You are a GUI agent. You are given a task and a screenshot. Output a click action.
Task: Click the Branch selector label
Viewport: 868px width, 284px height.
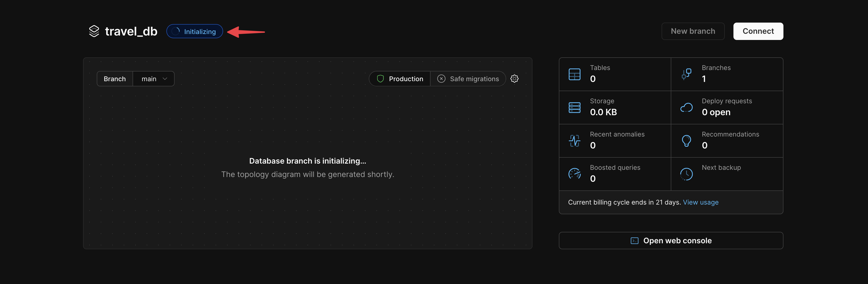tap(115, 79)
